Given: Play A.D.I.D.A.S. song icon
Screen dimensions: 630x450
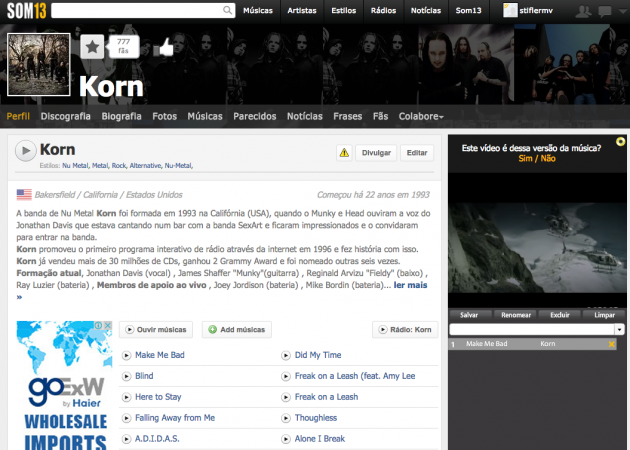Looking at the screenshot, I should [127, 439].
